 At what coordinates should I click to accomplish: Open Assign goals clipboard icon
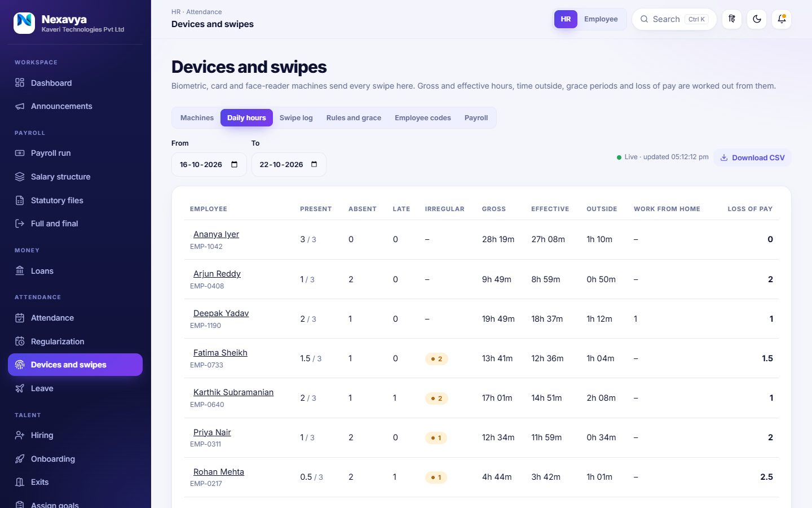[20, 505]
